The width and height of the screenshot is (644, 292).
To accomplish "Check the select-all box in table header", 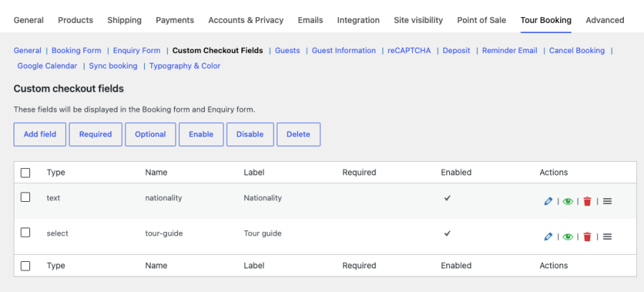I will pyautogui.click(x=26, y=172).
